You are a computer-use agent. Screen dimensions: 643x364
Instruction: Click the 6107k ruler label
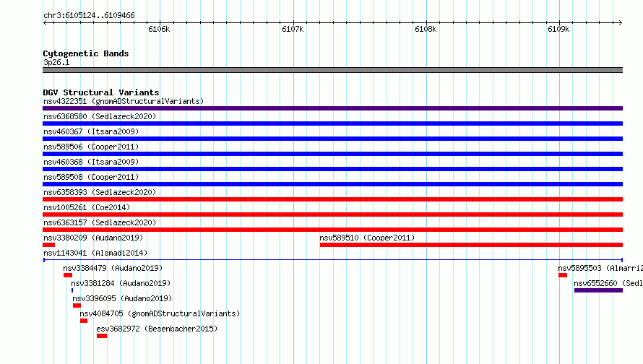click(x=293, y=29)
